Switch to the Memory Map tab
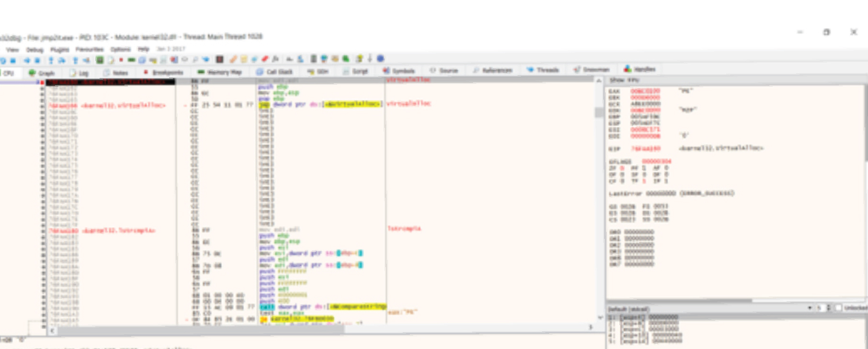 220,72
